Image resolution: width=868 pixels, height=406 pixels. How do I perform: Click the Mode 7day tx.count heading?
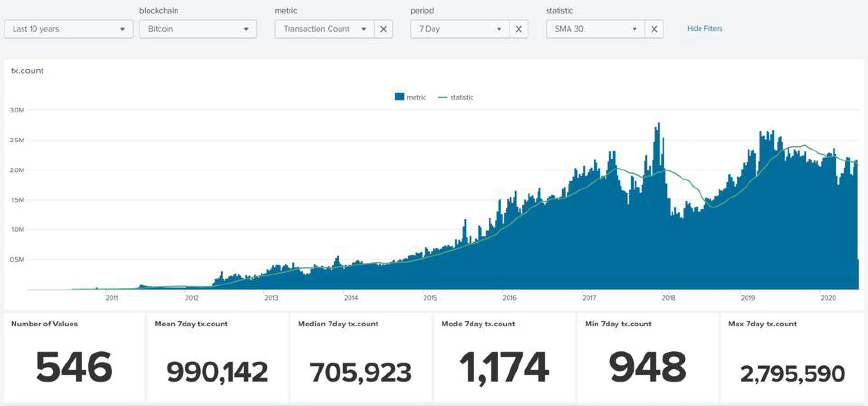tap(478, 324)
